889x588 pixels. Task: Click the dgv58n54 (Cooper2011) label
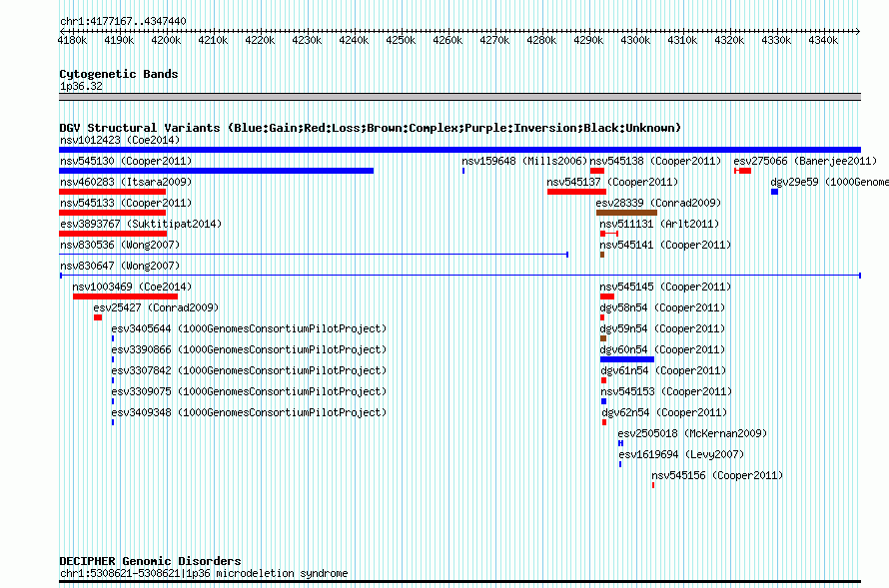point(662,307)
